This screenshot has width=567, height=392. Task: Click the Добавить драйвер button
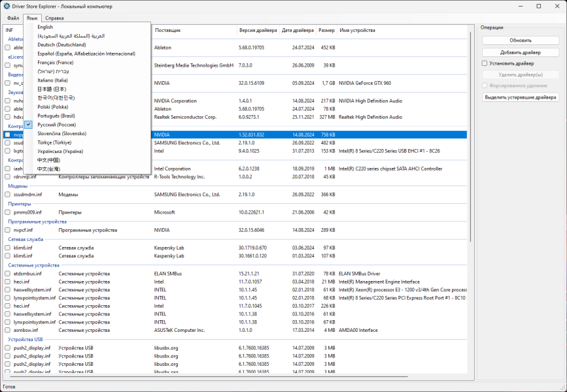[521, 52]
